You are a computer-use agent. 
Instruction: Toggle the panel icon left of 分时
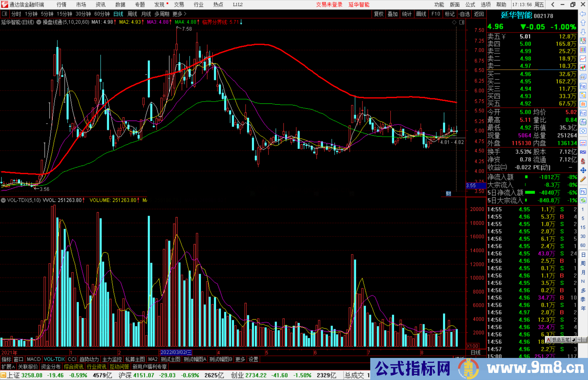[x=5, y=14]
